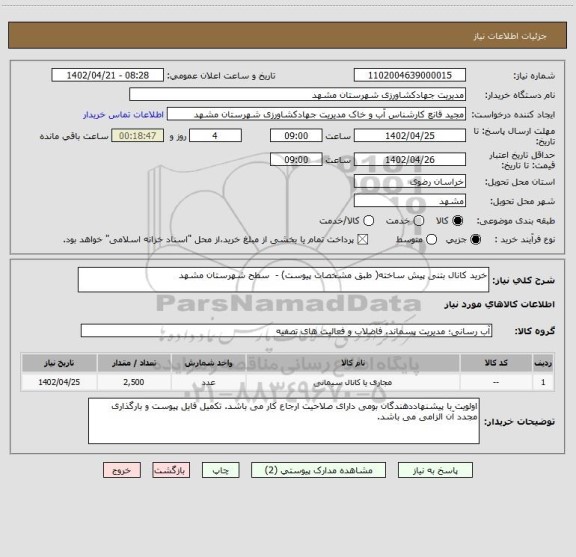
Task: Click the price validity date 1402/04/26 field
Action: coord(410,159)
